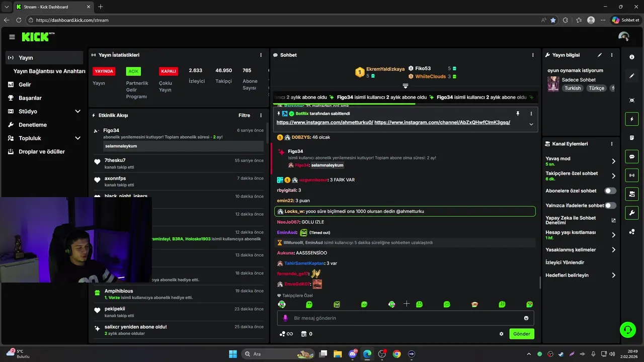Toggle Yalnızca ifadelerle sohbet switch

[x=610, y=206]
